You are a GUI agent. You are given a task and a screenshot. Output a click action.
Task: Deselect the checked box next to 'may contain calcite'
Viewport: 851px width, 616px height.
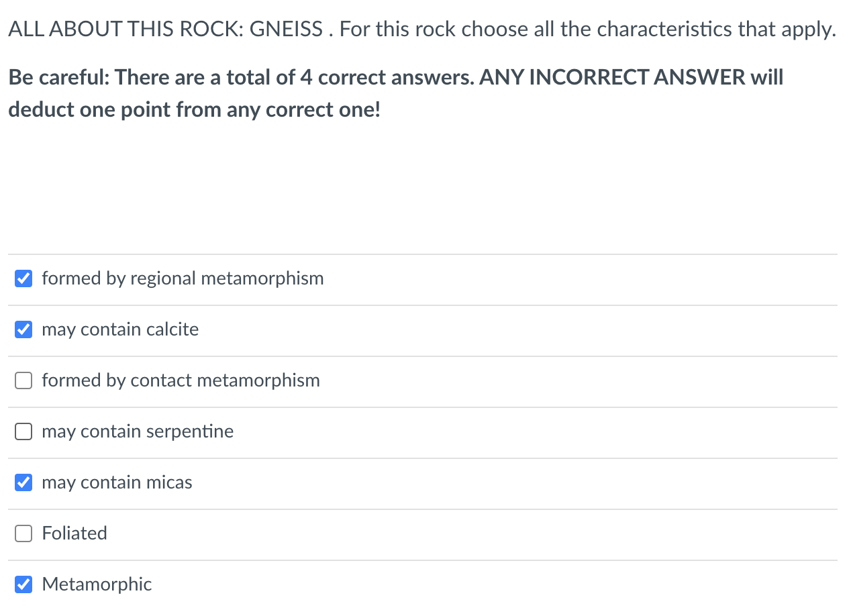tap(23, 329)
